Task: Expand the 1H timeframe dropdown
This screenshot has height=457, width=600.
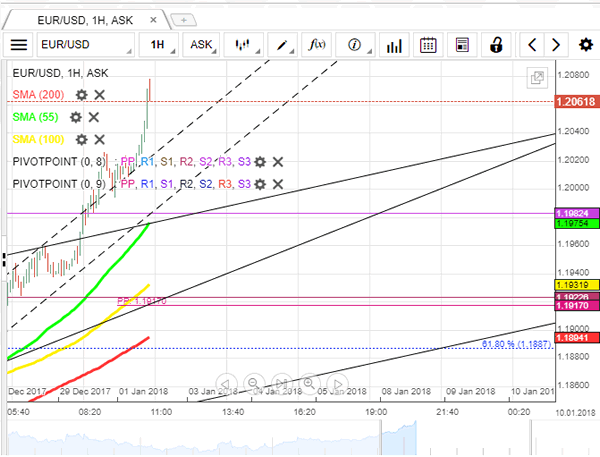Action: [x=158, y=45]
